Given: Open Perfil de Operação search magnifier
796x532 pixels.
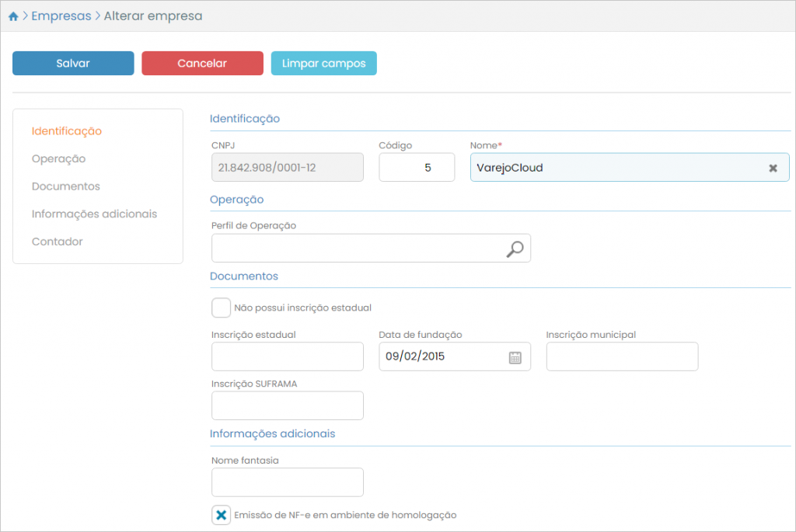Looking at the screenshot, I should [515, 249].
